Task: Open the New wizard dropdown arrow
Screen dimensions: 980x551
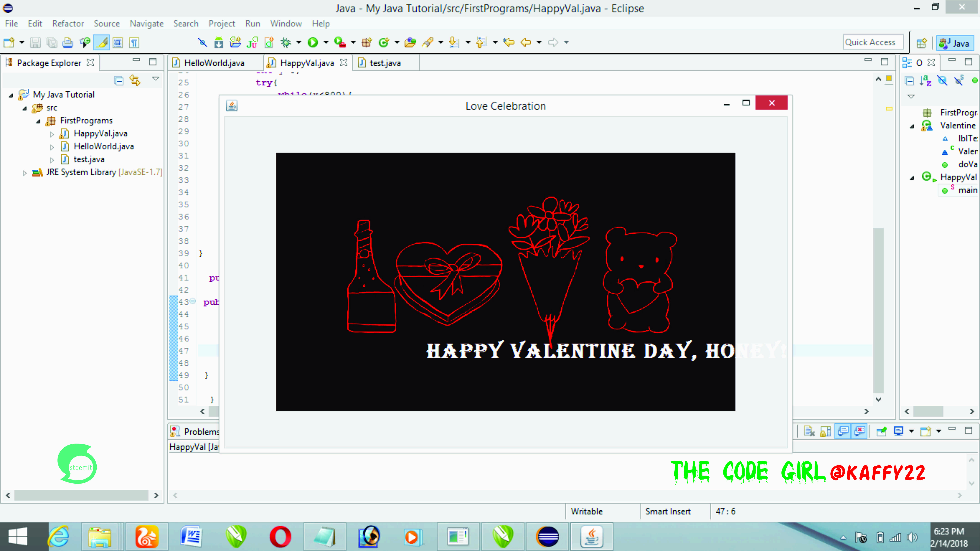Action: tap(22, 42)
